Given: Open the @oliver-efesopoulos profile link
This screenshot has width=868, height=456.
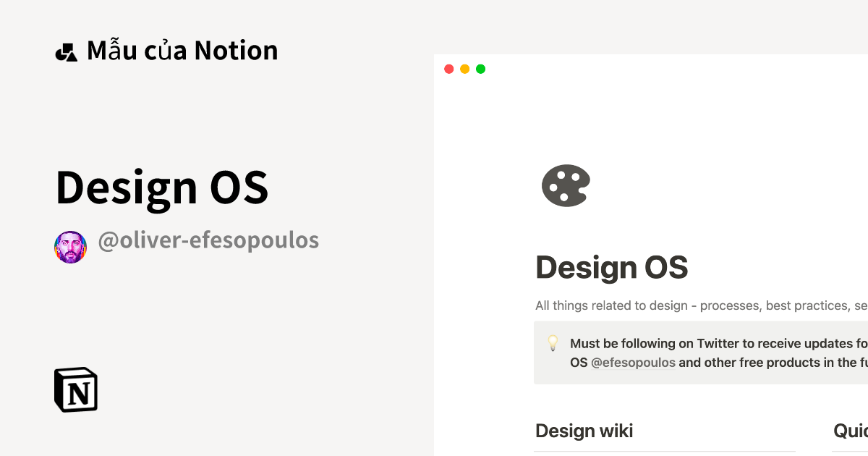Looking at the screenshot, I should (208, 240).
